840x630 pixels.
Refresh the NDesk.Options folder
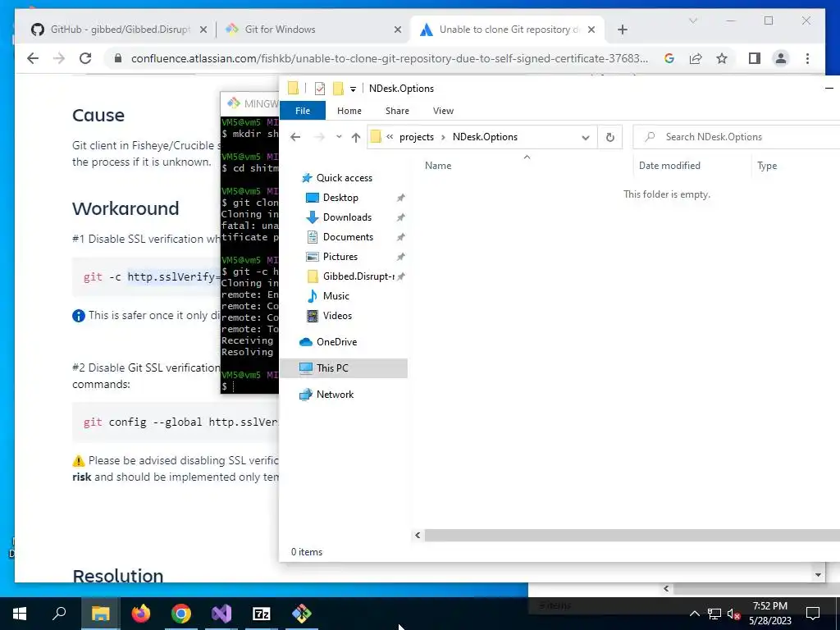609,138
